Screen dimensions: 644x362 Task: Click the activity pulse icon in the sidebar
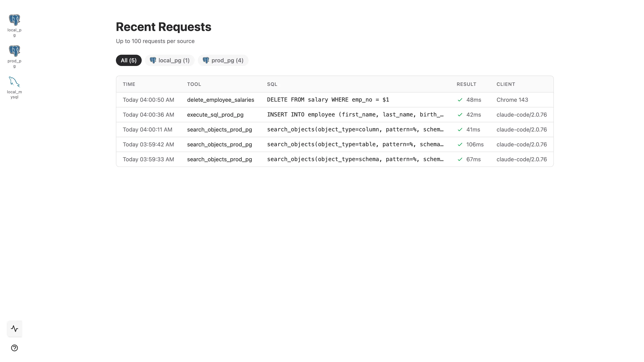14,329
